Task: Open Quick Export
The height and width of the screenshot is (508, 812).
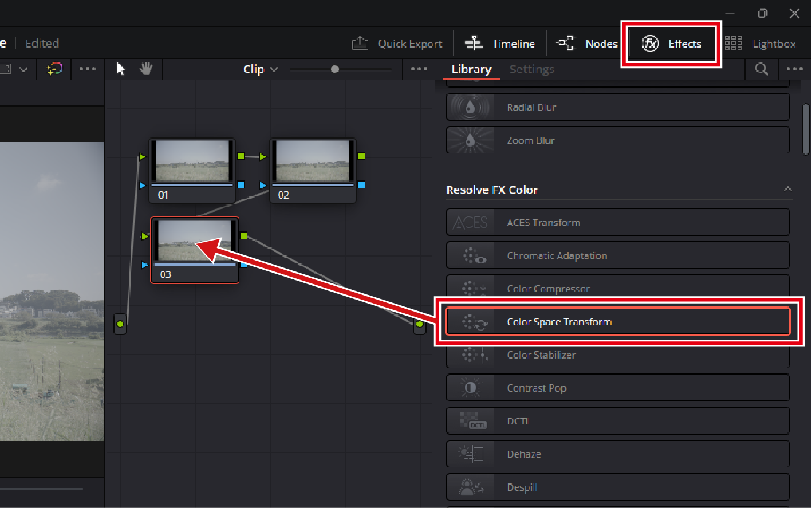Action: [x=397, y=44]
